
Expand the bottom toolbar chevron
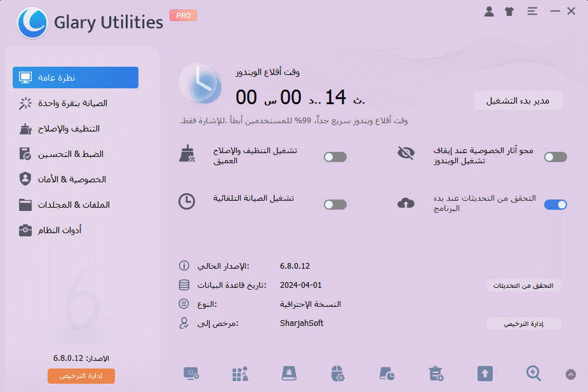pyautogui.click(x=571, y=374)
